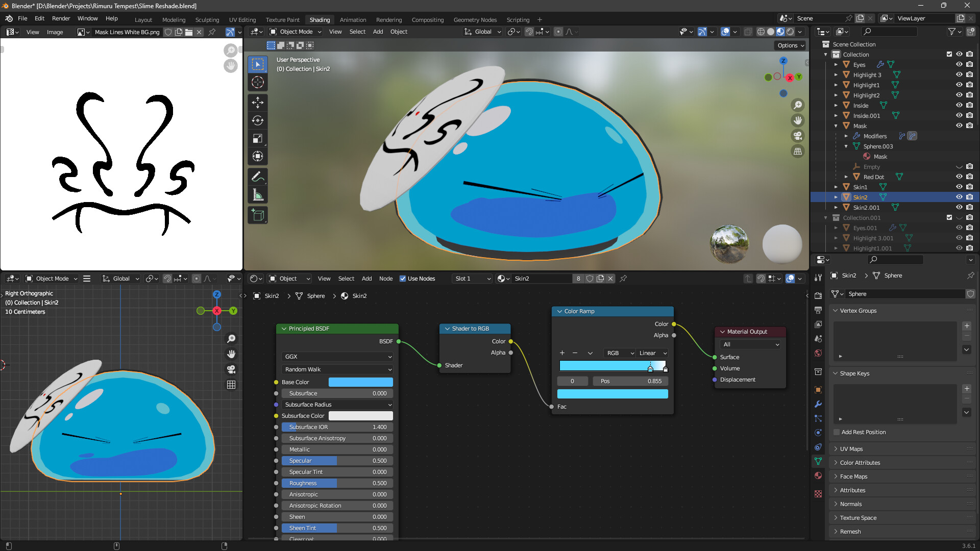Expand the Shape Keys panel
The width and height of the screenshot is (980, 551).
[855, 373]
